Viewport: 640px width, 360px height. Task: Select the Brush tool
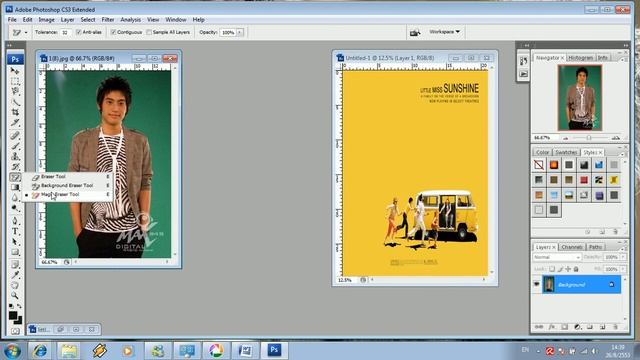[15, 146]
